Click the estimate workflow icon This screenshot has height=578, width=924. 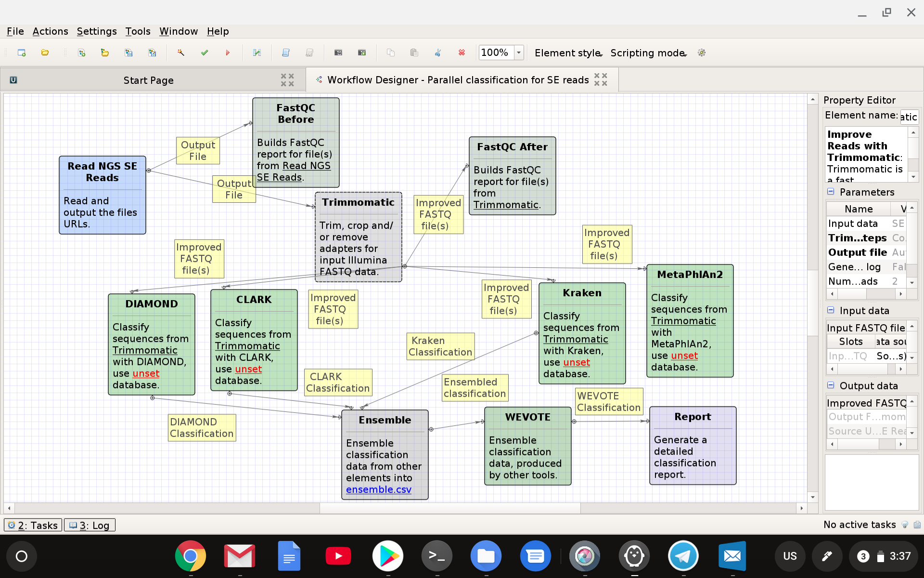(257, 53)
